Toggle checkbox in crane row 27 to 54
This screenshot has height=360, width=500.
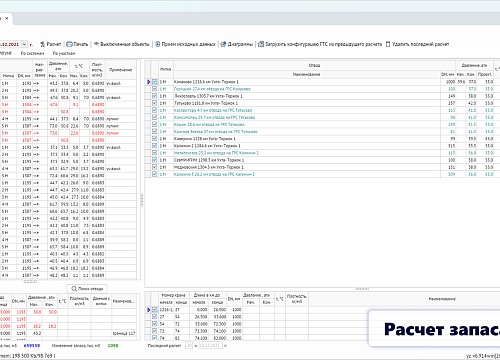click(x=155, y=317)
